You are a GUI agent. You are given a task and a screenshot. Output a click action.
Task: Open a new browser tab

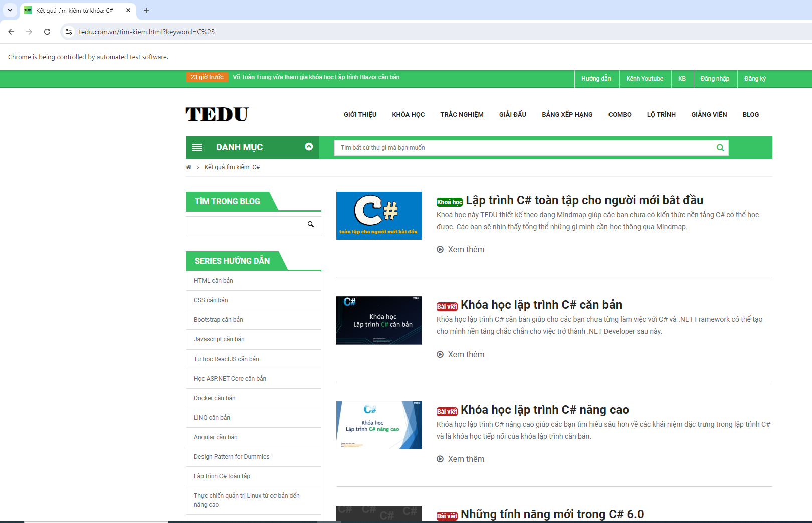point(146,10)
